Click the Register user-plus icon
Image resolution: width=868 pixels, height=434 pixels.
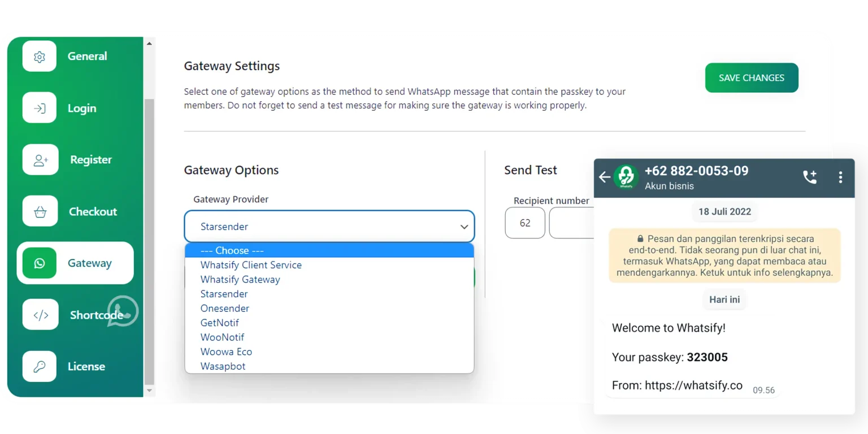[x=41, y=160]
